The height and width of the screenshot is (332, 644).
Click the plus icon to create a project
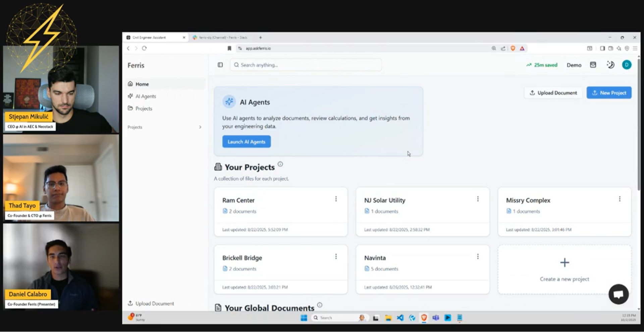point(565,263)
